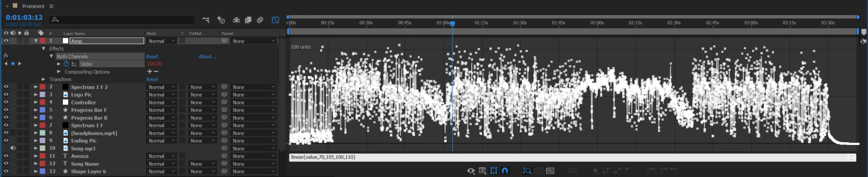This screenshot has height=177, width=868.
Task: Click the parent pick whip for Song mp3
Action: pyautogui.click(x=224, y=148)
